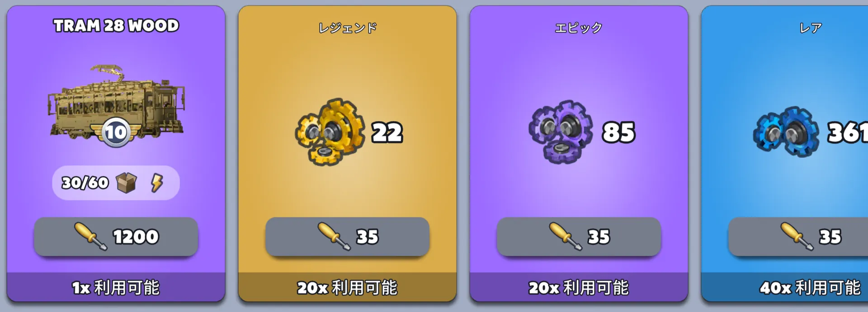This screenshot has height=312, width=868.
Task: Click the 40x 利用可能 availability strip
Action: [x=785, y=287]
